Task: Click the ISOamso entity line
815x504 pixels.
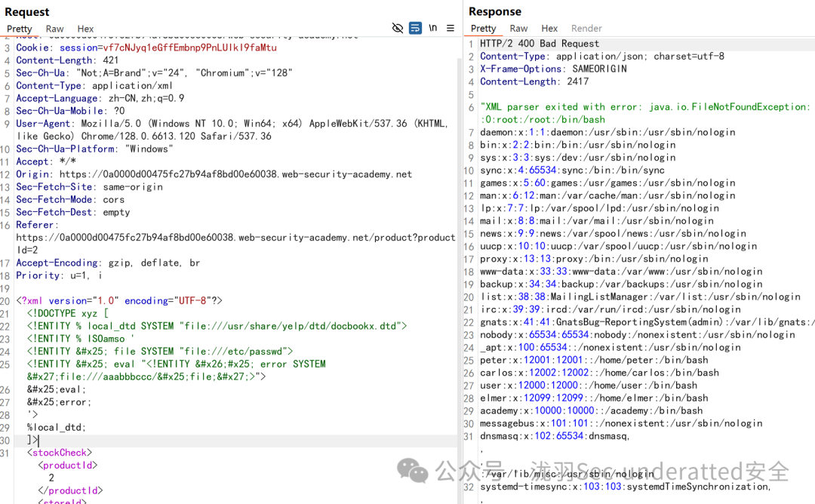Action: point(81,339)
